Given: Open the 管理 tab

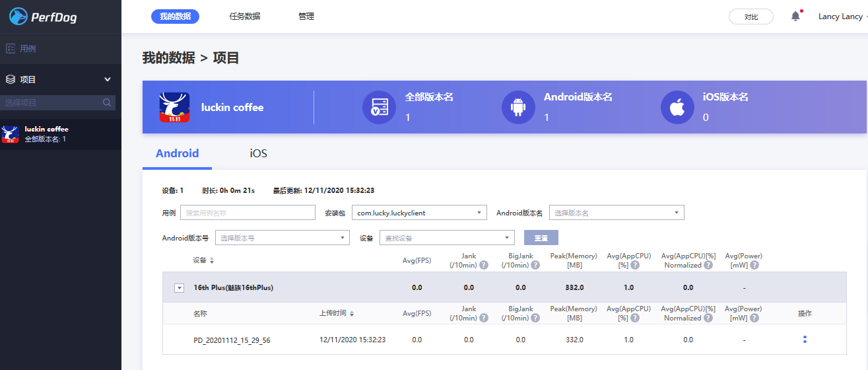Looking at the screenshot, I should coord(306,17).
